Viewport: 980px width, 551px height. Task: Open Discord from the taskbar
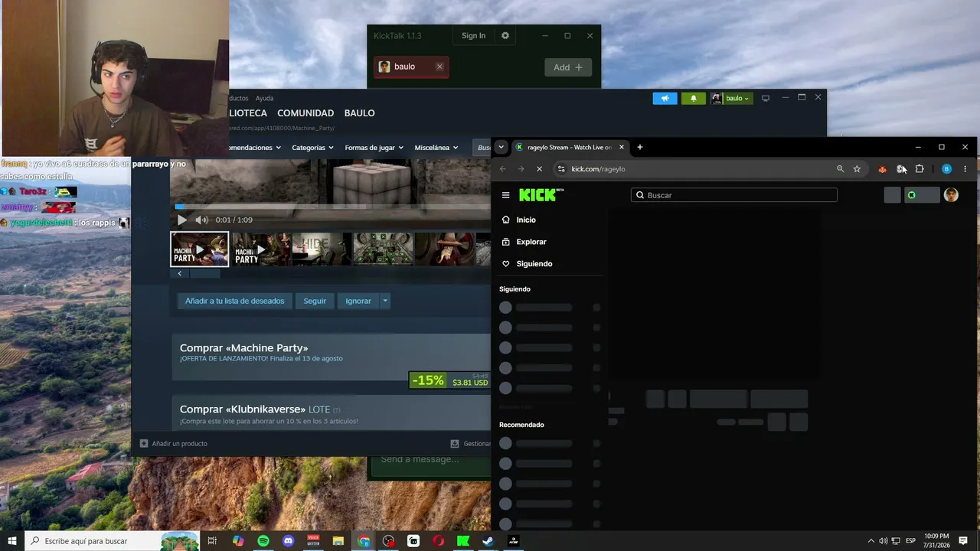tap(289, 541)
